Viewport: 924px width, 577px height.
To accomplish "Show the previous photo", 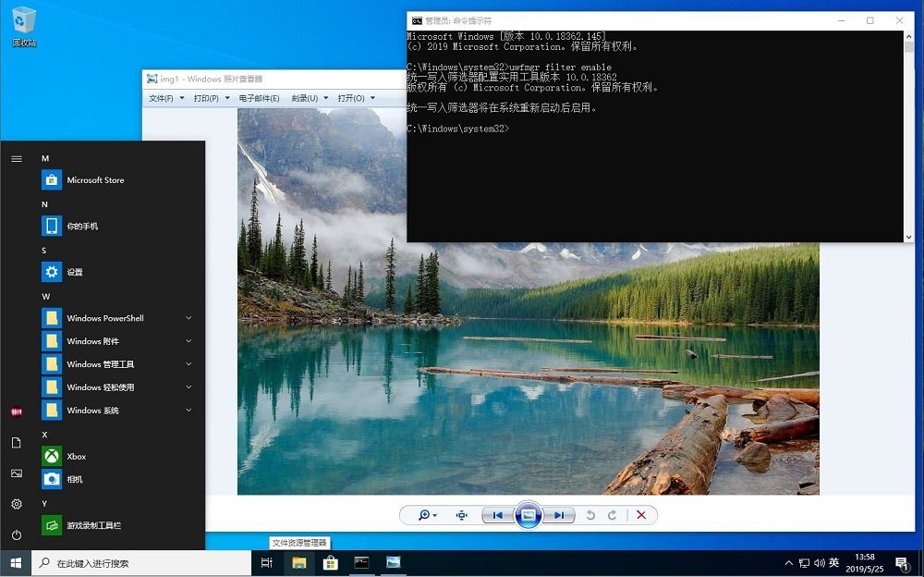I will point(497,515).
